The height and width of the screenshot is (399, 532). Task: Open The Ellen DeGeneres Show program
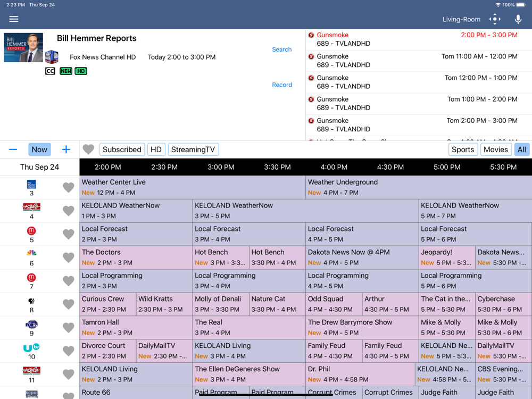(249, 375)
